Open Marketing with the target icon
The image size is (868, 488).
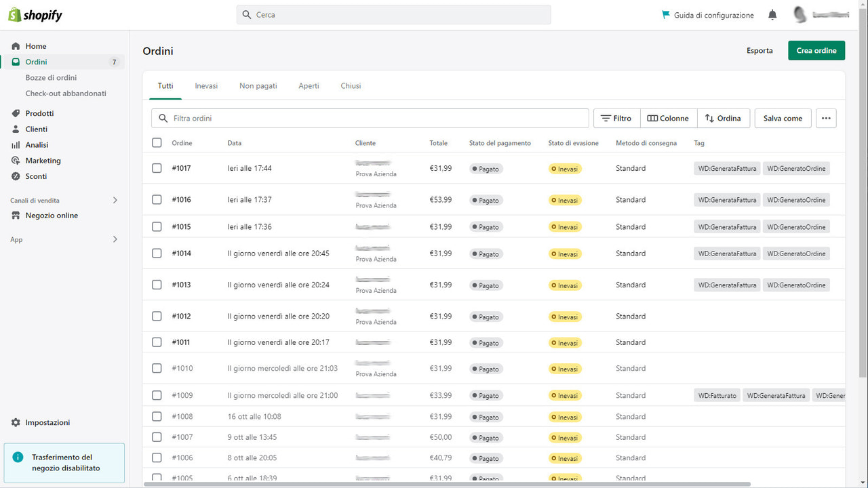pos(16,161)
